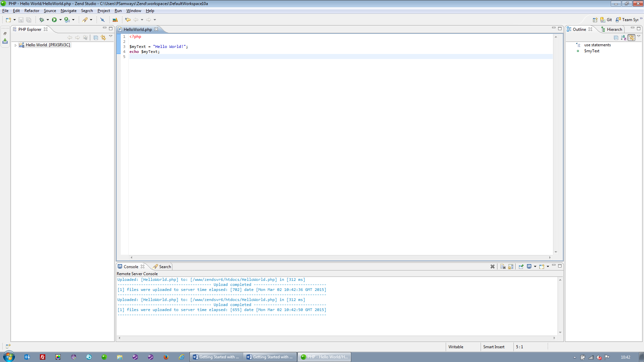Open the Run button dropdown arrow
The height and width of the screenshot is (362, 644).
(x=60, y=20)
